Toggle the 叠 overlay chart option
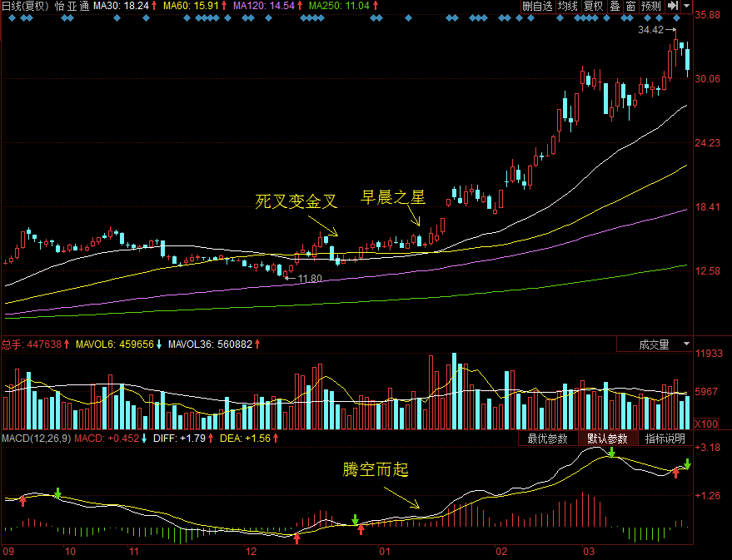Viewport: 732px width, 560px height. pyautogui.click(x=615, y=7)
